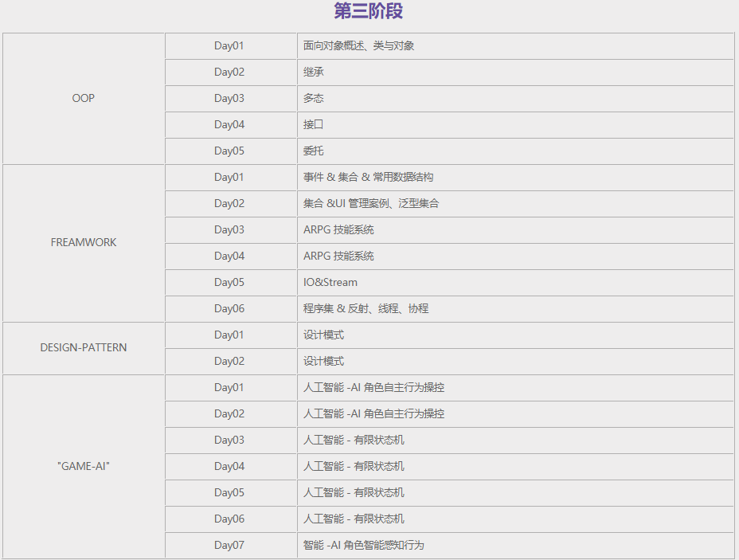Select the 多态 topic under OOP
739x560 pixels.
(x=311, y=98)
